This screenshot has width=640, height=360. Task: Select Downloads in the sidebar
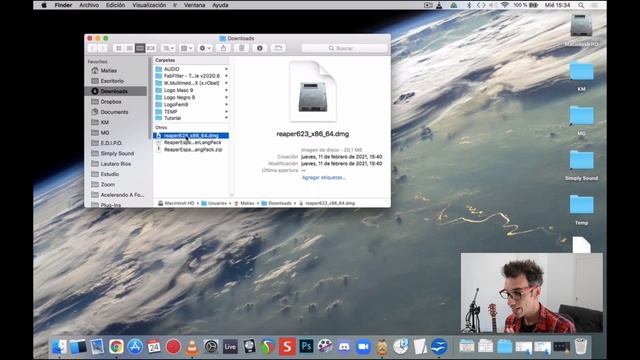116,91
